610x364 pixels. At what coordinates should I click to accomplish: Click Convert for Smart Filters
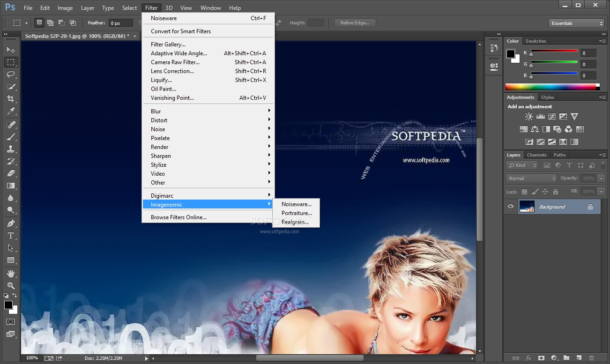[x=208, y=31]
